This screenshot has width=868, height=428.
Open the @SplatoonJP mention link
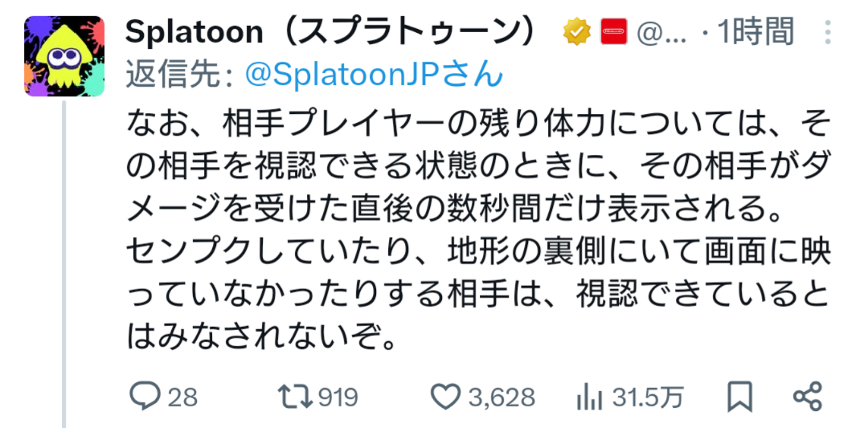[x=374, y=75]
